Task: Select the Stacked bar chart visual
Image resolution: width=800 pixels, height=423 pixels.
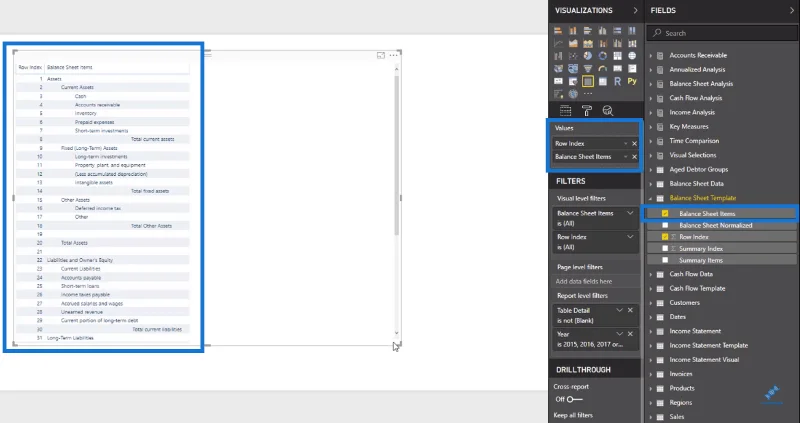Action: [x=558, y=31]
